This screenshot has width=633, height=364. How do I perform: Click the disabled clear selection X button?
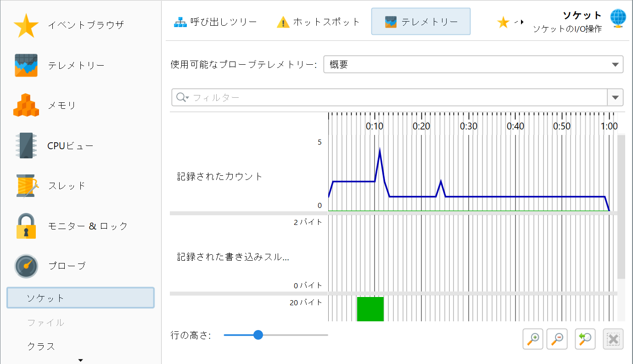(x=613, y=339)
